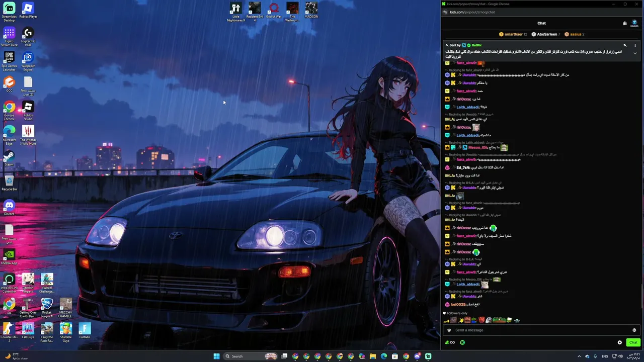Open the taskbar Search box
This screenshot has height=362, width=644.
pyautogui.click(x=252, y=356)
